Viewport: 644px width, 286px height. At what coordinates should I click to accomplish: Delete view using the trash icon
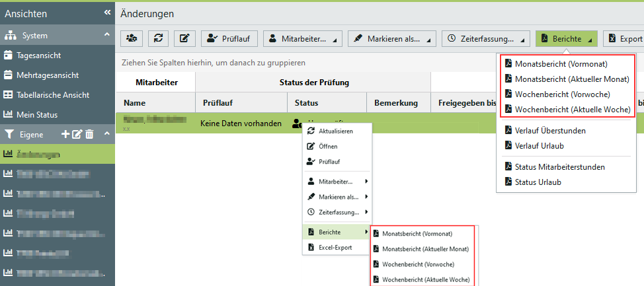pyautogui.click(x=89, y=134)
